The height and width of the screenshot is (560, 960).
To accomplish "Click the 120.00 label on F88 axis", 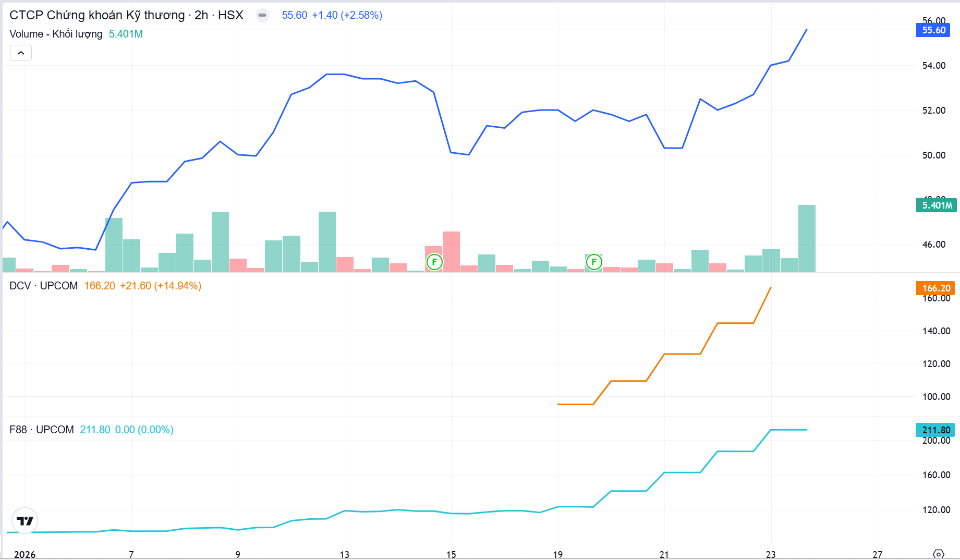I will coord(936,510).
